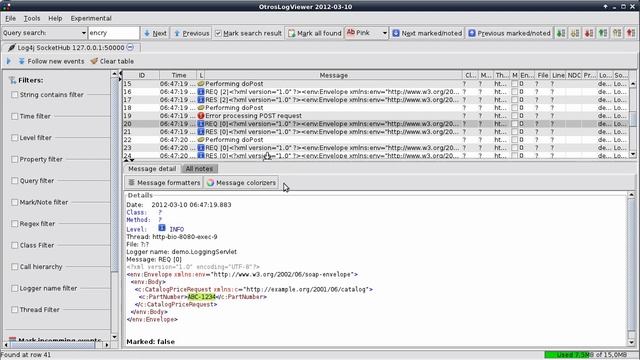Clear the log table using the broom icon
Viewport: 640px width, 360px height.
94,61
